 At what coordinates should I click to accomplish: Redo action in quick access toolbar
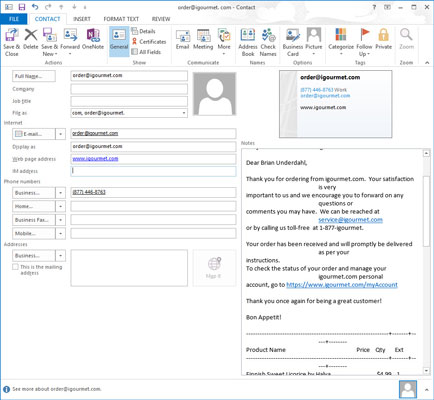click(48, 7)
